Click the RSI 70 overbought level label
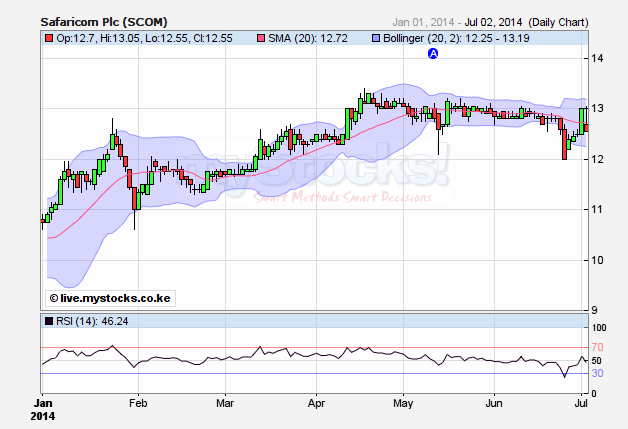628x429 pixels. pos(597,347)
